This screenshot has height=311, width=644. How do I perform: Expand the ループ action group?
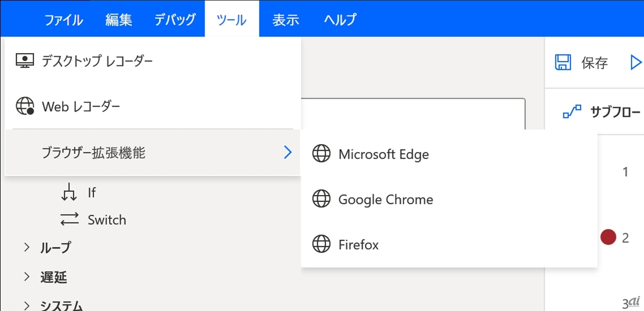click(26, 247)
